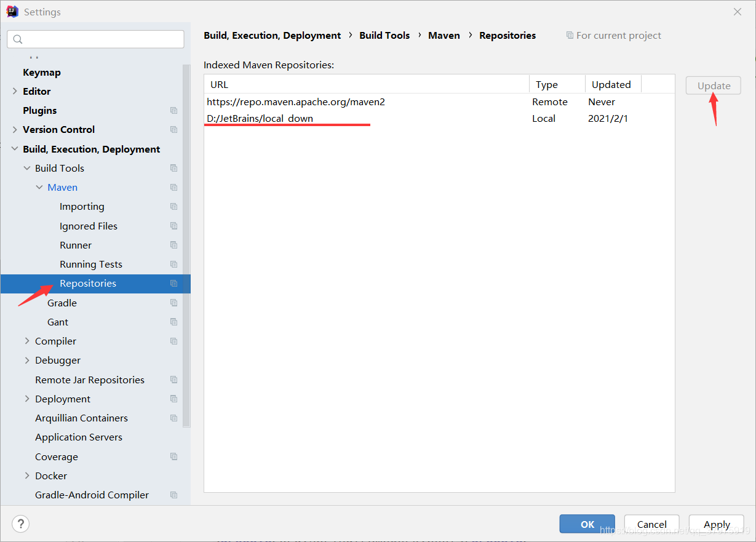Image resolution: width=756 pixels, height=542 pixels.
Task: Collapse Build, Execution, Deployment node
Action: point(15,149)
